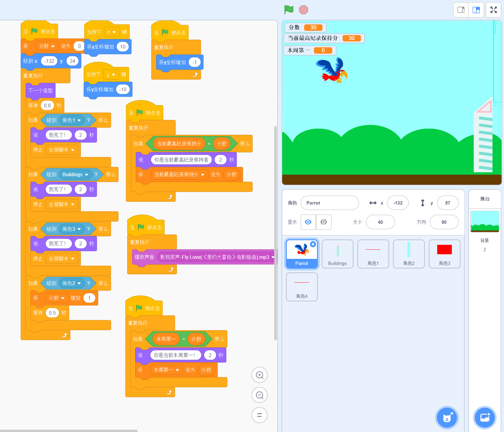The height and width of the screenshot is (432, 504).
Task: Switch to large stage layout
Action: [476, 10]
